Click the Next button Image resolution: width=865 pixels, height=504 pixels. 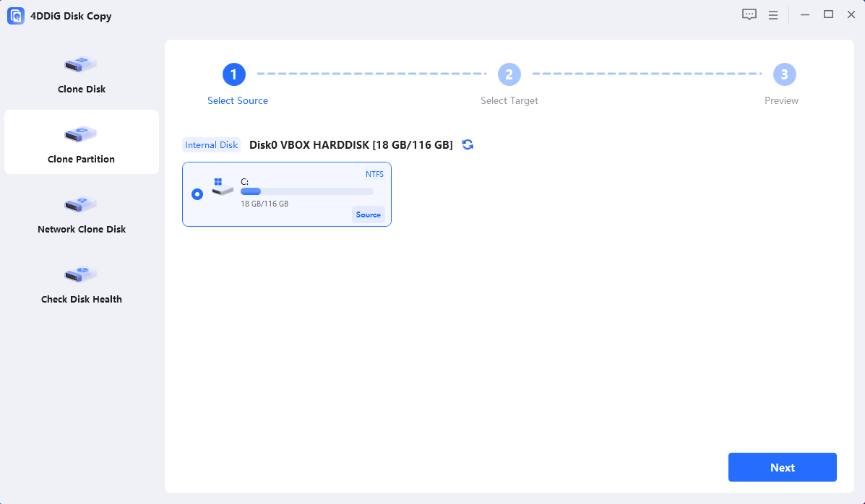[x=782, y=467]
